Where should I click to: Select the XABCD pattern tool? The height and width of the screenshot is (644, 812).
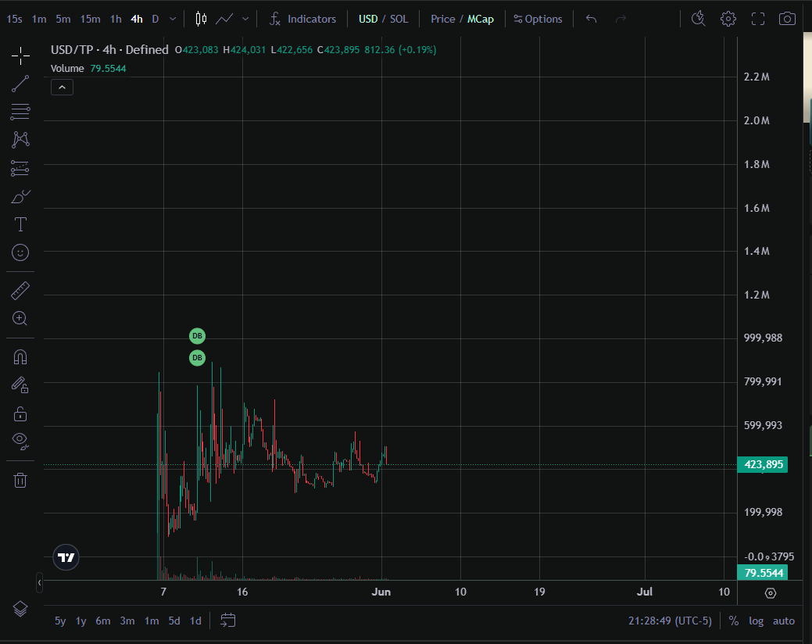(x=20, y=140)
